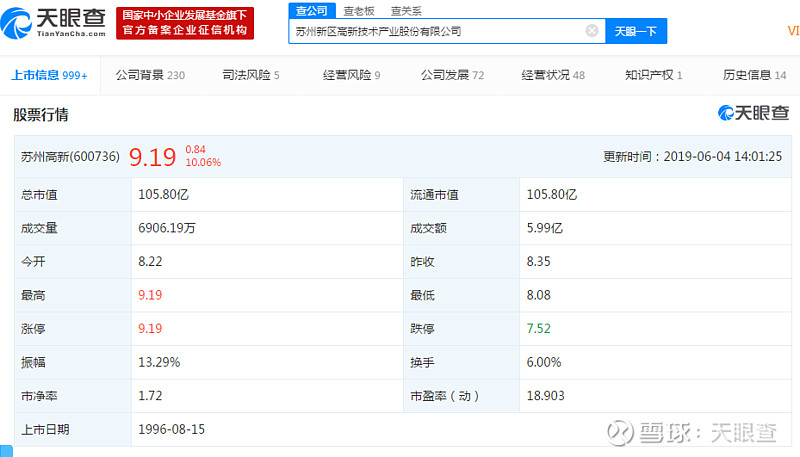Click the current price 9.19 in large red

pyautogui.click(x=152, y=157)
